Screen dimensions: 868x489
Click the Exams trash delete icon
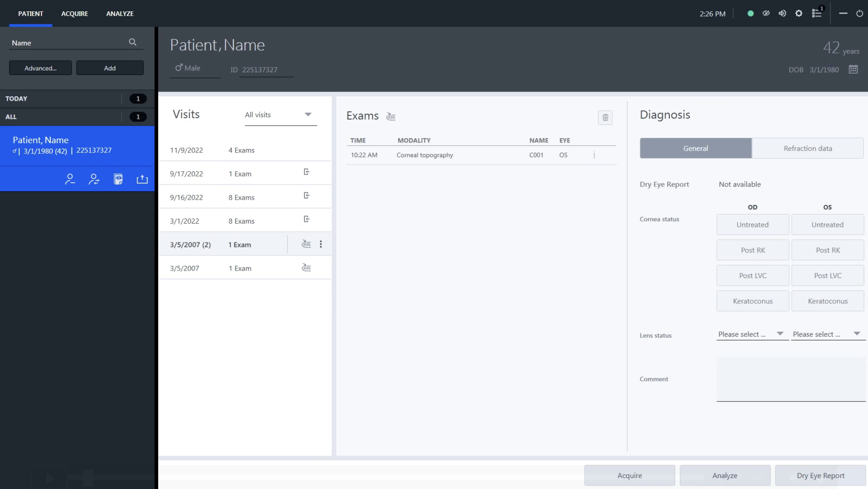(x=605, y=117)
